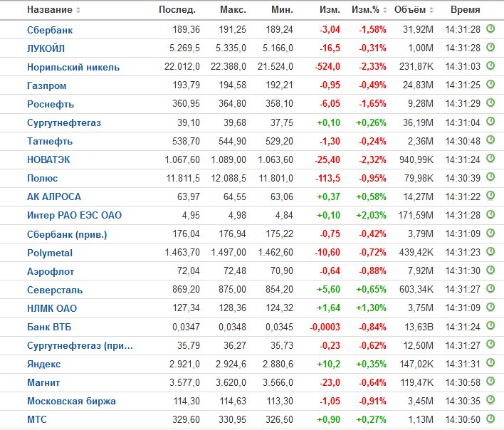Image resolution: width=504 pixels, height=430 pixels.
Task: Click the clock icon in the Сбербанк row
Action: [490, 28]
